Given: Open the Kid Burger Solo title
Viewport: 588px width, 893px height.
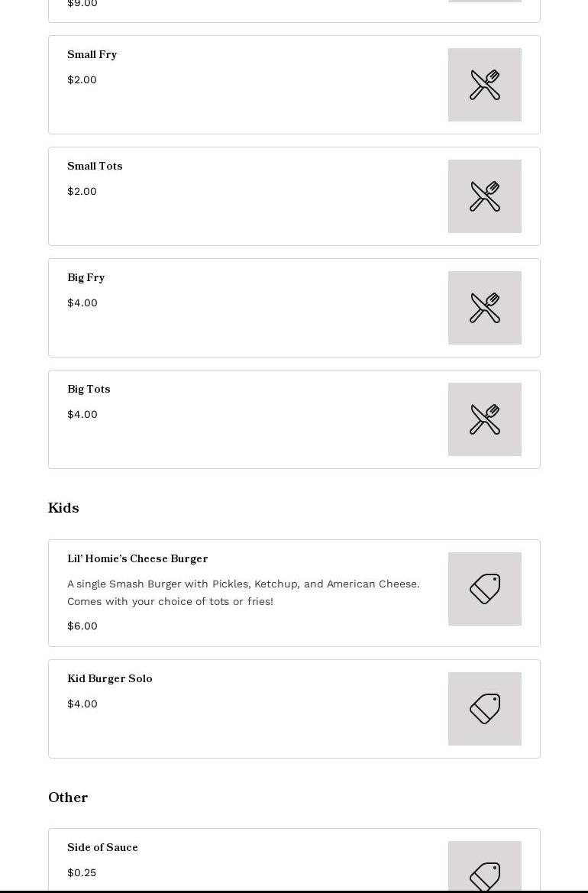Looking at the screenshot, I should coord(109,678).
